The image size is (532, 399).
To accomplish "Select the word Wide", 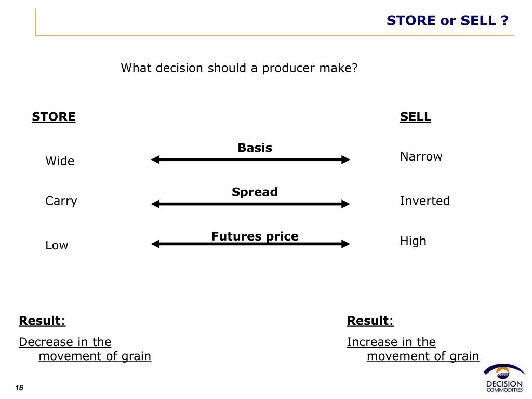I will (60, 161).
